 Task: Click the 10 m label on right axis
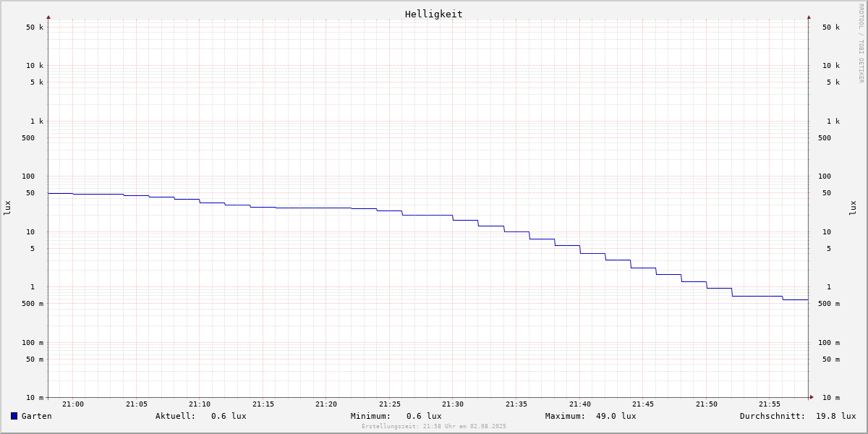[x=831, y=398]
